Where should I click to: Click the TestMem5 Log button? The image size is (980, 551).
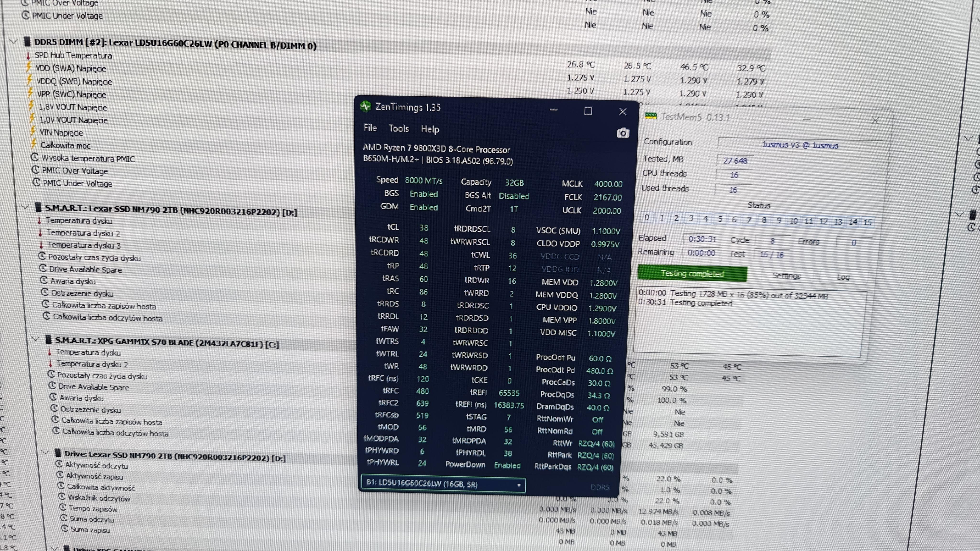click(x=843, y=277)
